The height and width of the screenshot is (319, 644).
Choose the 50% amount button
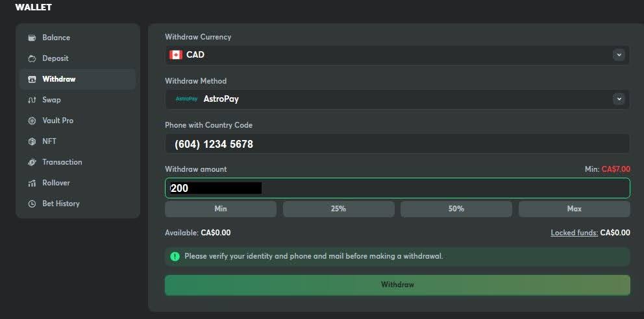coord(456,209)
